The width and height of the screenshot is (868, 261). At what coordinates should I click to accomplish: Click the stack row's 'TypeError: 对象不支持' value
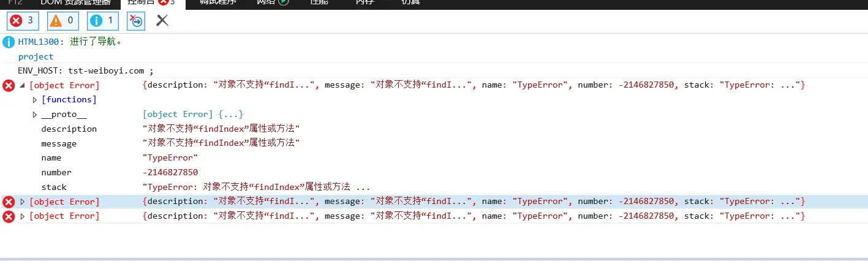[256, 187]
